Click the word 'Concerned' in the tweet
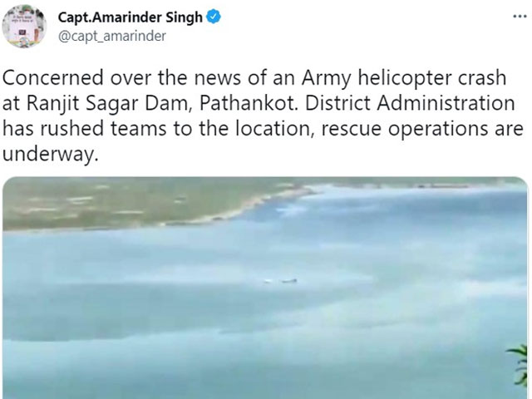This screenshot has height=399, width=532. tap(53, 77)
